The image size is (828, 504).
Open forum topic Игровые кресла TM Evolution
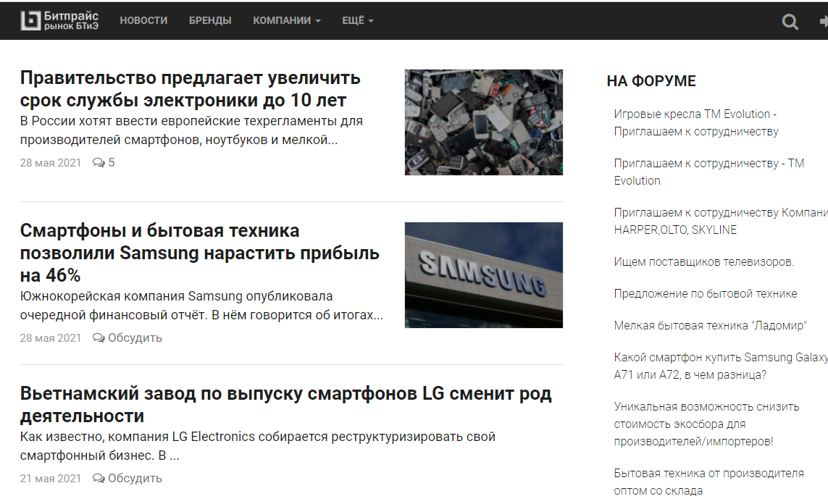(696, 122)
